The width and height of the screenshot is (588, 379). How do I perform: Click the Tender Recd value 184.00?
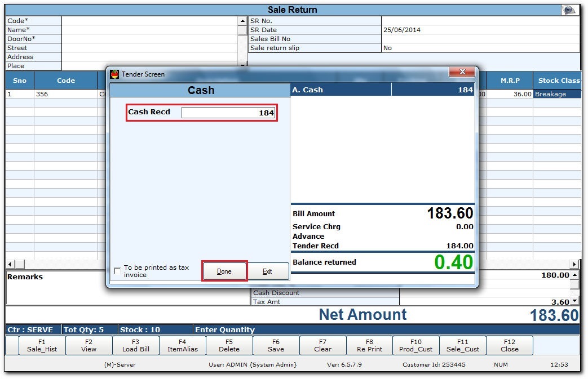[460, 246]
